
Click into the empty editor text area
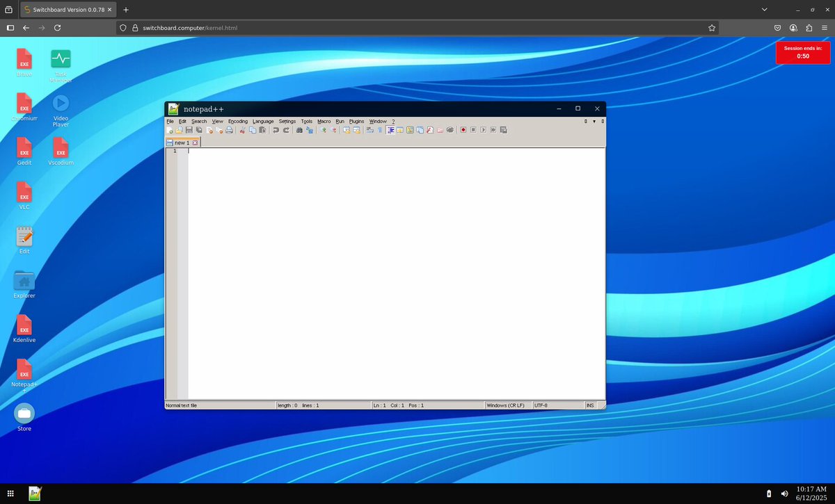[396, 273]
